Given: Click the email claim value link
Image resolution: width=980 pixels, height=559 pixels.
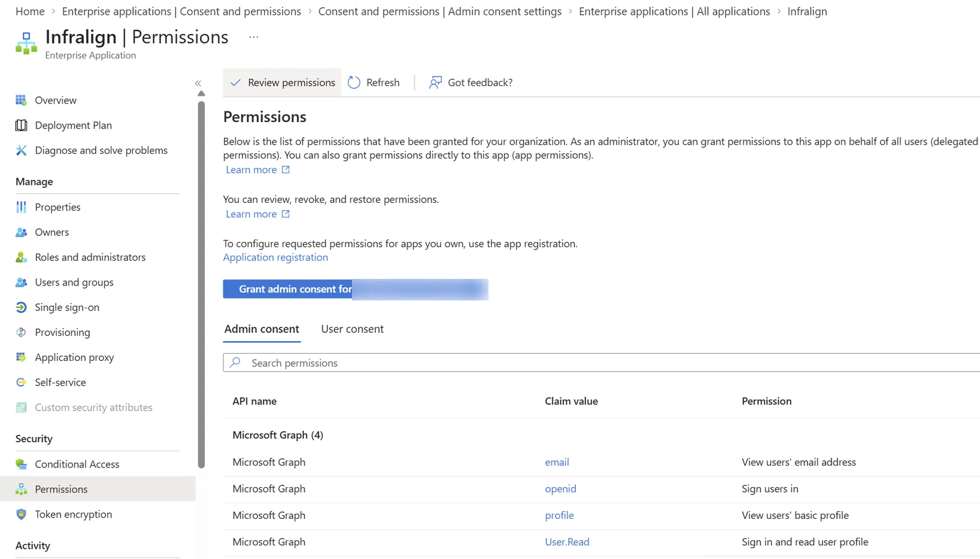Looking at the screenshot, I should (557, 462).
